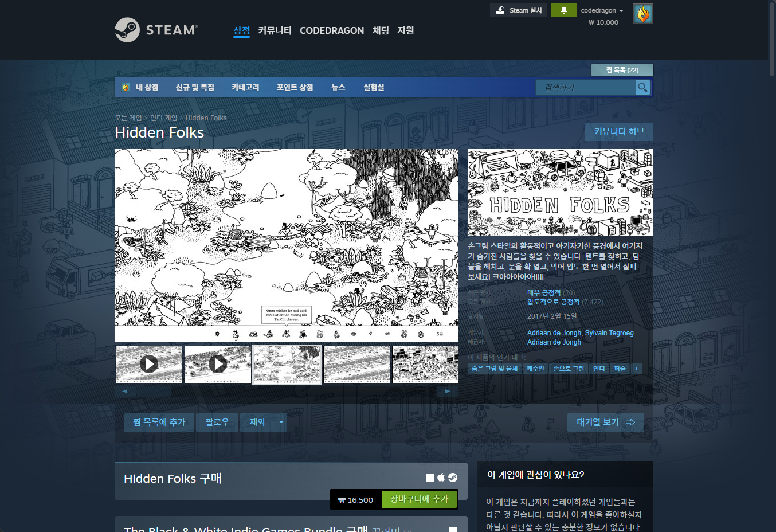
Task: Open the 실험실 tab
Action: [x=374, y=87]
